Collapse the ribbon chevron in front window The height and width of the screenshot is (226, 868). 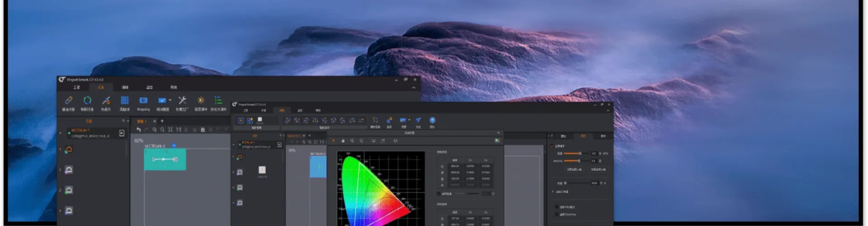608,110
